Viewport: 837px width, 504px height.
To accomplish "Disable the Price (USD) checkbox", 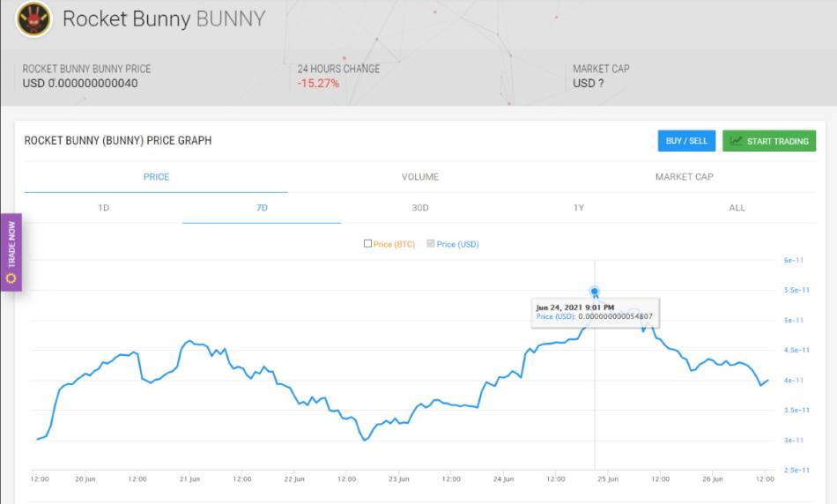I will click(430, 243).
